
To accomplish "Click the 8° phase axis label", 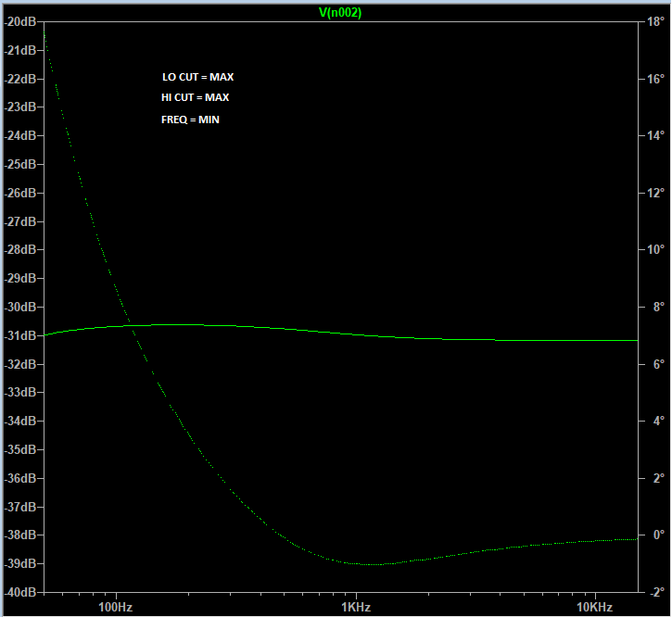I will tap(659, 308).
